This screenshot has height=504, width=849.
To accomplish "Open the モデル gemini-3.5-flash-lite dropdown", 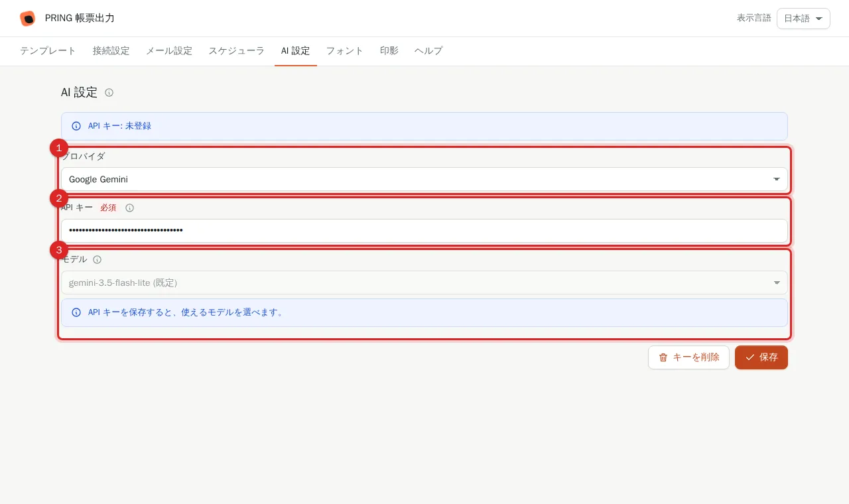I will (424, 283).
